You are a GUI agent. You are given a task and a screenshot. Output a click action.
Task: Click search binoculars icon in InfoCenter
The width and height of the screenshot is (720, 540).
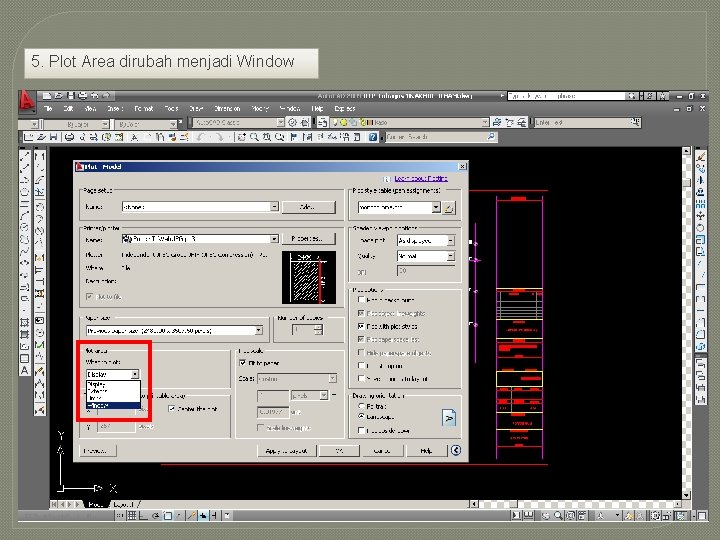632,96
